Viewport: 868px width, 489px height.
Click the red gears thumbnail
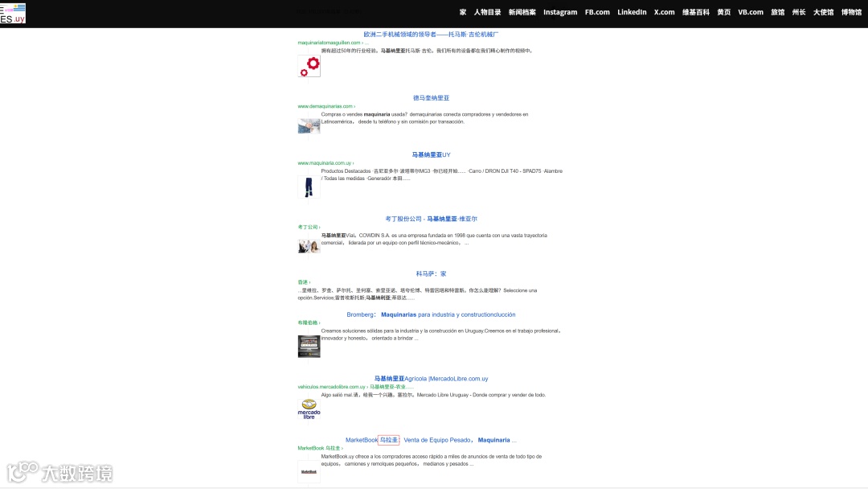pyautogui.click(x=309, y=67)
